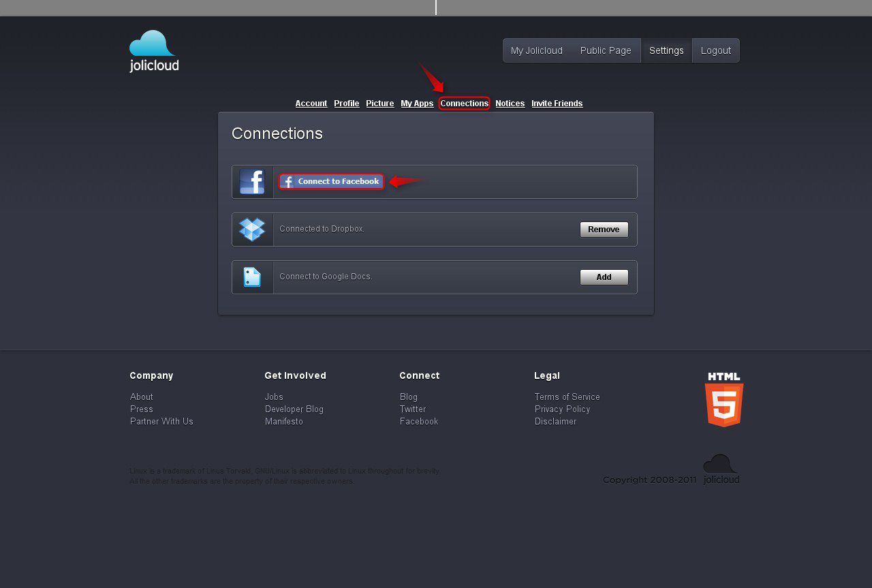Screen dimensions: 872x588
Task: Click the Jolicloud cloud logo
Action: point(154,51)
